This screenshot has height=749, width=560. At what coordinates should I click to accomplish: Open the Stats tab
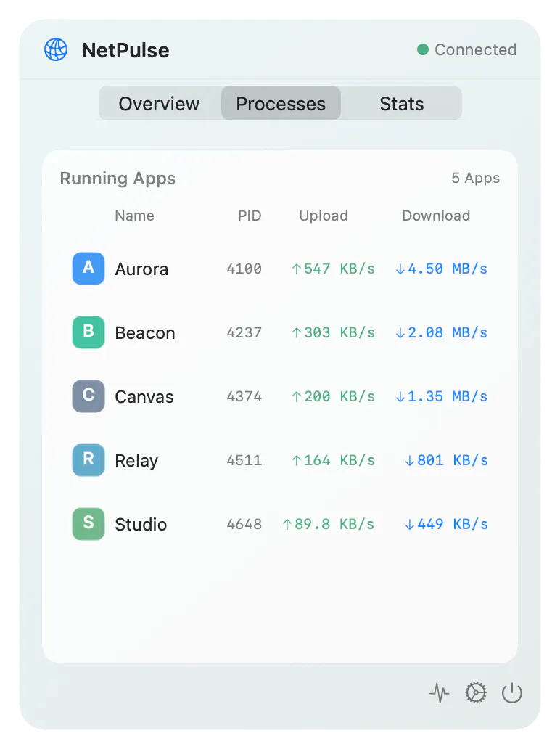click(x=401, y=103)
